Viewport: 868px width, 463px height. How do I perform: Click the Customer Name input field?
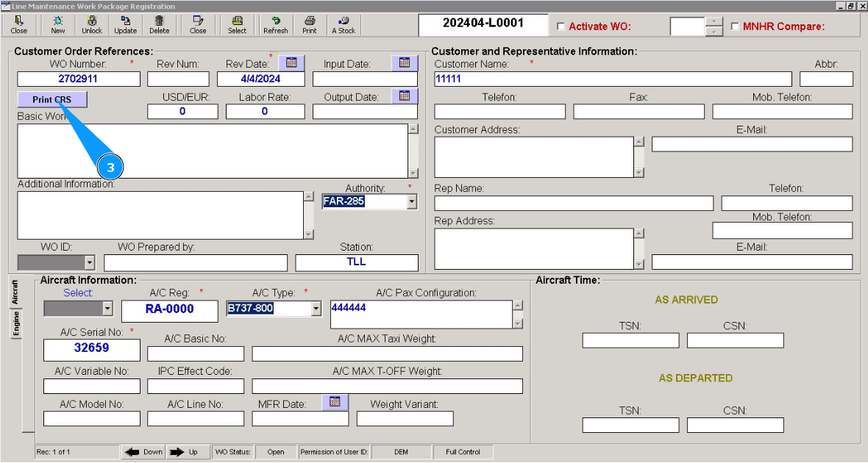pyautogui.click(x=612, y=79)
